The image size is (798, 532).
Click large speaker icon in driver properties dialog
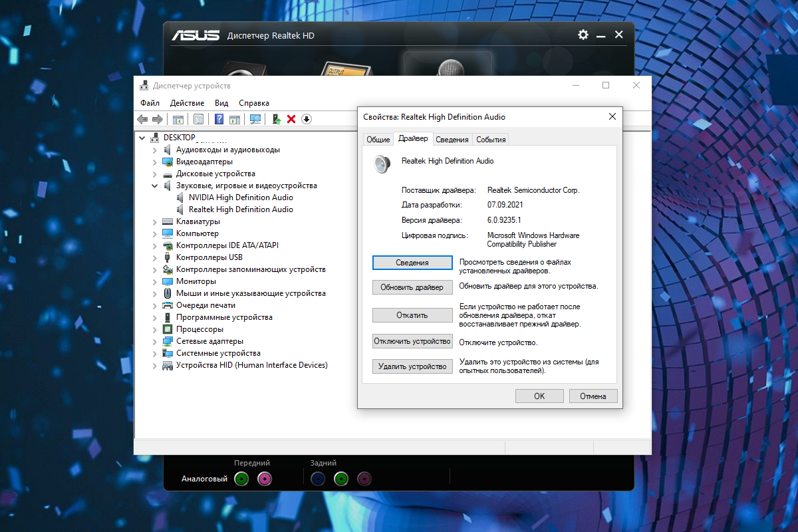pos(382,164)
